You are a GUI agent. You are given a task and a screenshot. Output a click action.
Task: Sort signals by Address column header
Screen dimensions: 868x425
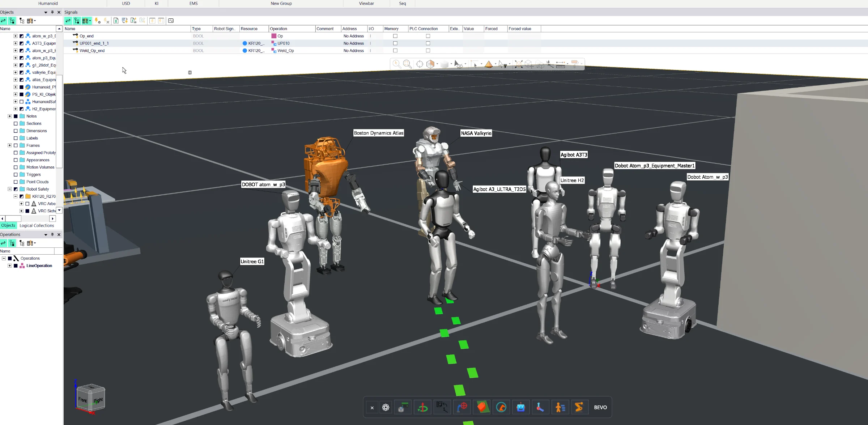(x=354, y=29)
